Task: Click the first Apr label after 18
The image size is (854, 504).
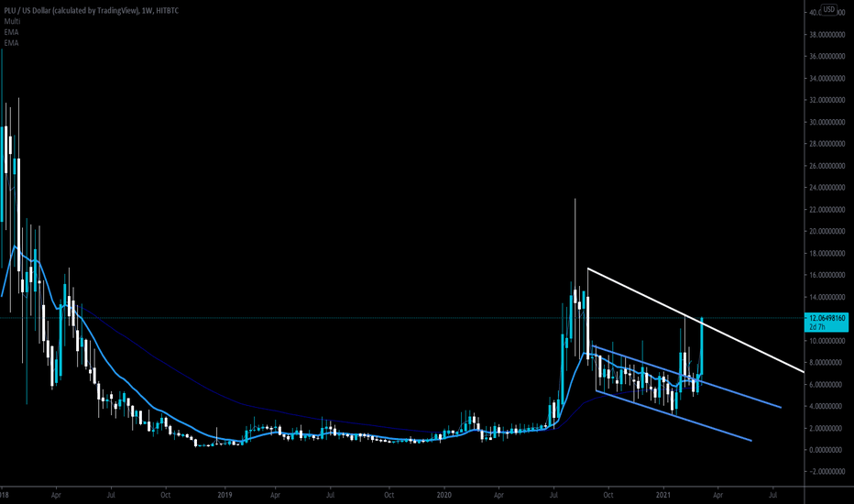Action: 56,495
